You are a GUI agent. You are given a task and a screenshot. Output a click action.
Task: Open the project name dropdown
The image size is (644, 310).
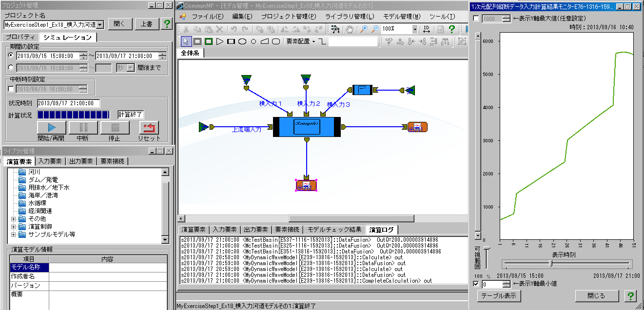pos(100,24)
